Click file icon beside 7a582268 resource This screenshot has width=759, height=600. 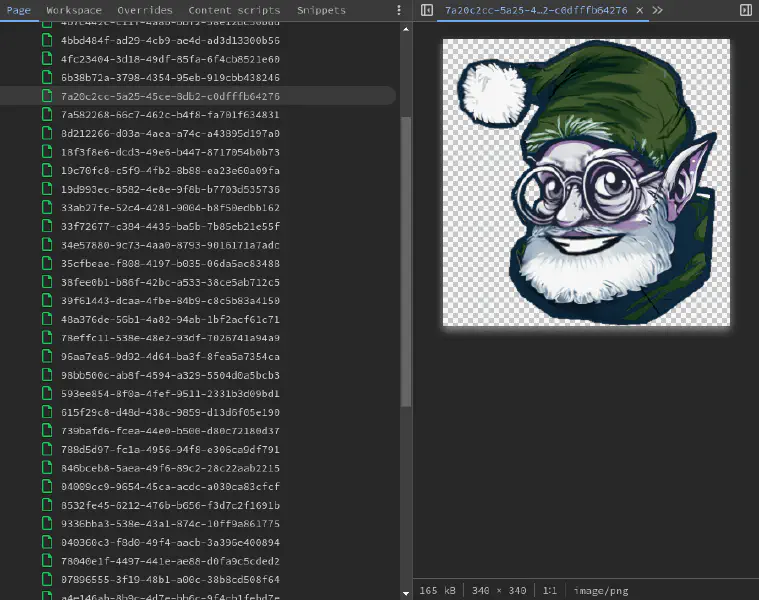(46, 115)
